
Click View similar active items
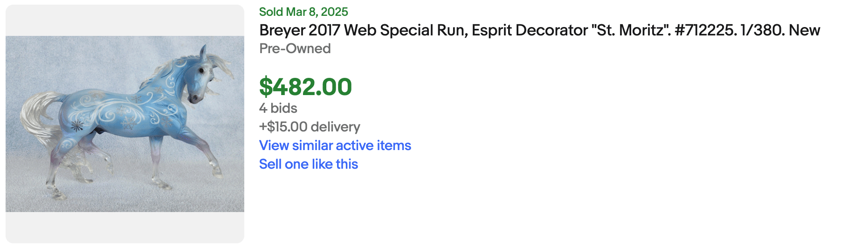[335, 145]
